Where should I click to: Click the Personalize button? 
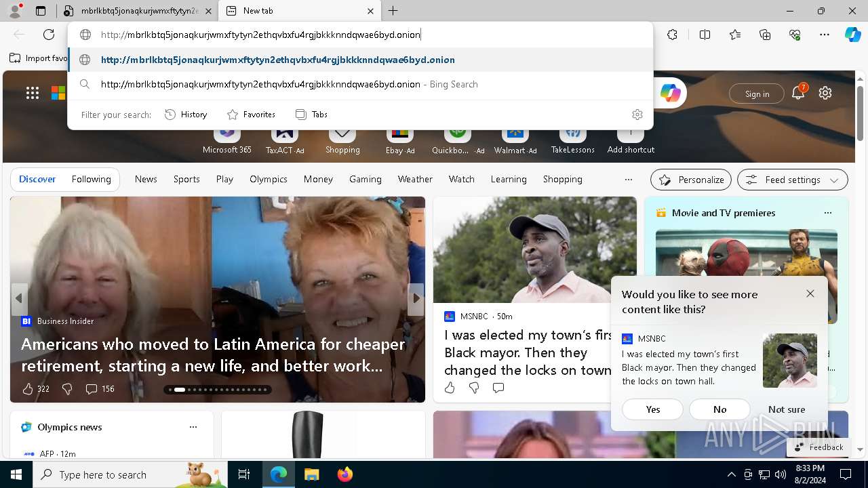tap(691, 180)
